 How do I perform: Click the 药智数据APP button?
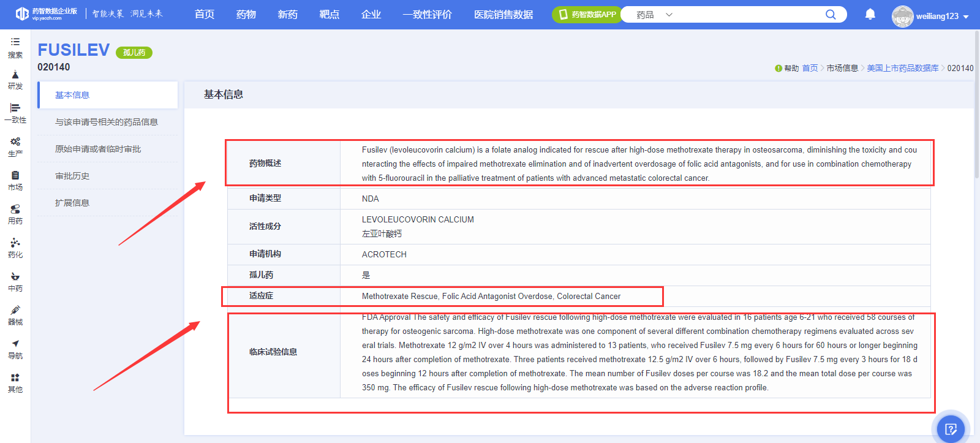point(587,15)
